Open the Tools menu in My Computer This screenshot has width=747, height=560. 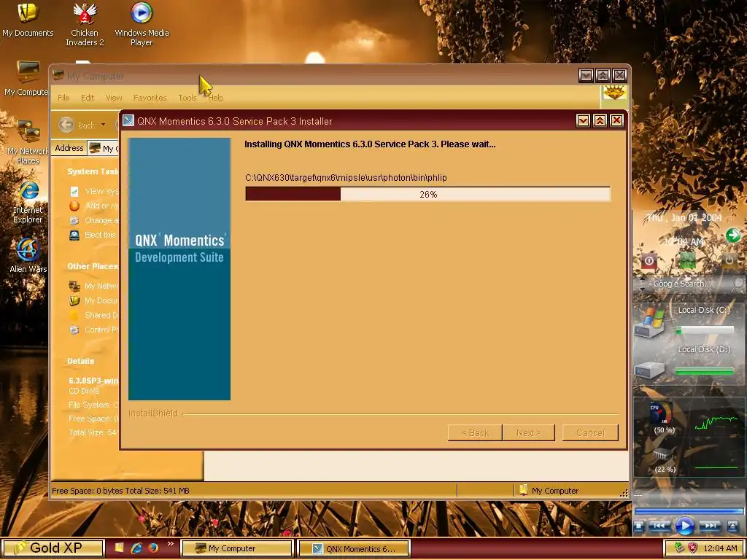pos(187,98)
